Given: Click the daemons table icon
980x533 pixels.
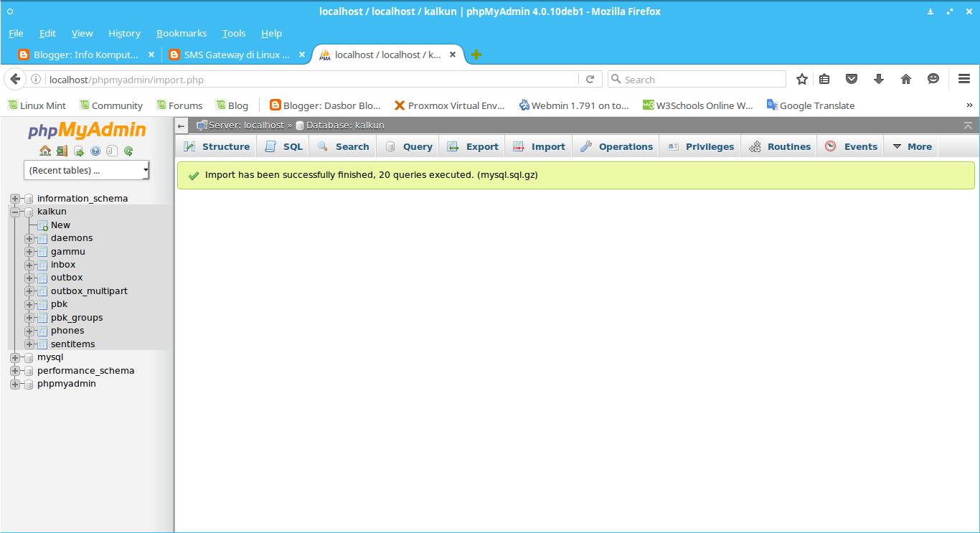Looking at the screenshot, I should pos(42,238).
